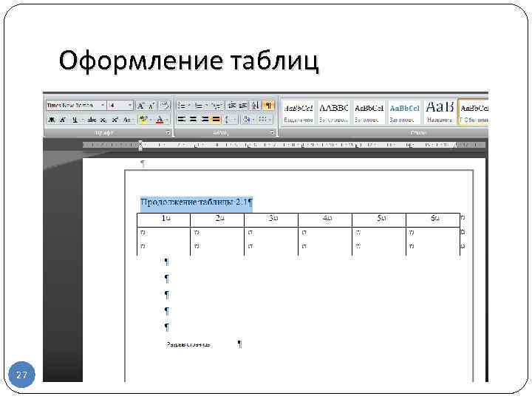Open the Paragraph group dialog launcher
Screen dimensions: 532x399
click(x=273, y=133)
